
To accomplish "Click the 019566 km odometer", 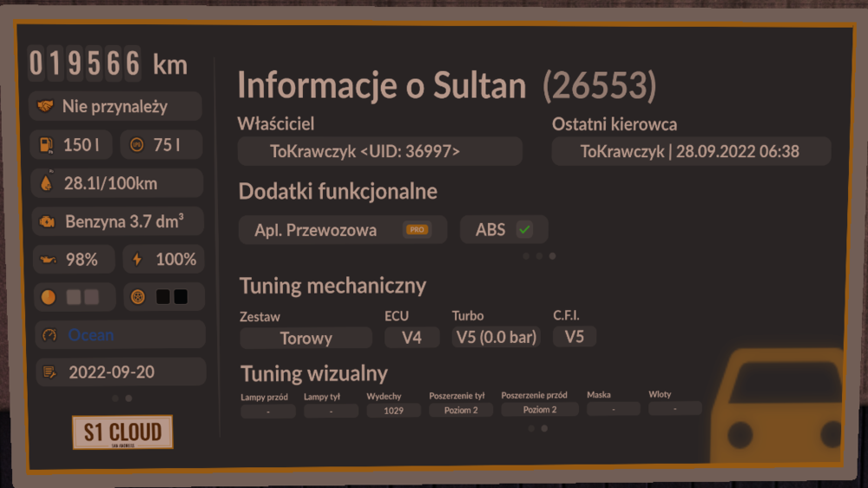I will pyautogui.click(x=108, y=63).
